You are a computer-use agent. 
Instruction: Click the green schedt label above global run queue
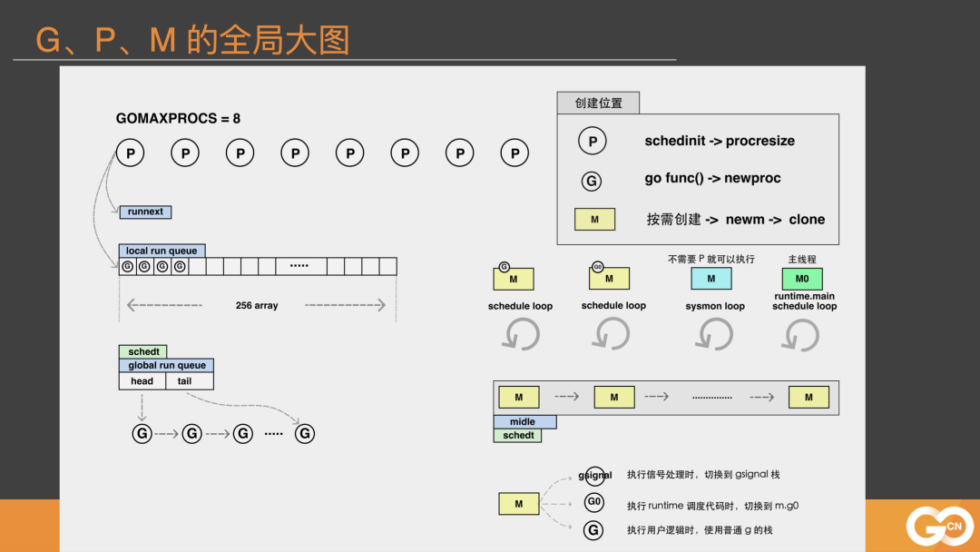point(143,351)
